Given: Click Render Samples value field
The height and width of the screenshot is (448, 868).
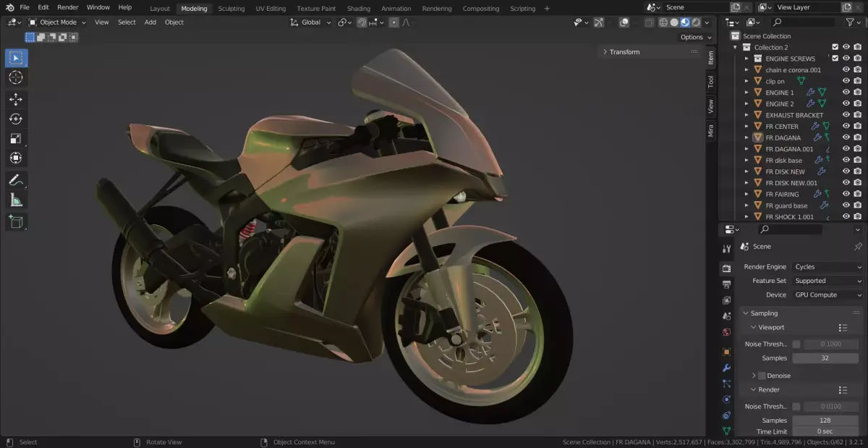Looking at the screenshot, I should 825,420.
